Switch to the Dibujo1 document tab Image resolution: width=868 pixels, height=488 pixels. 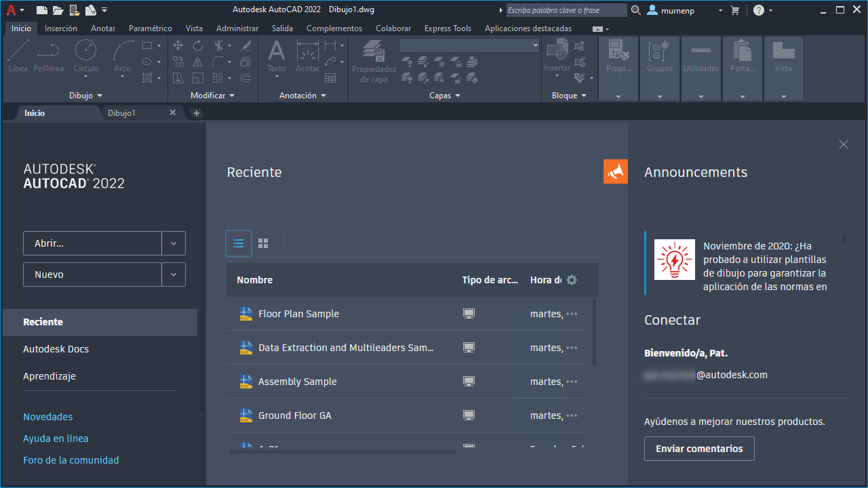122,113
